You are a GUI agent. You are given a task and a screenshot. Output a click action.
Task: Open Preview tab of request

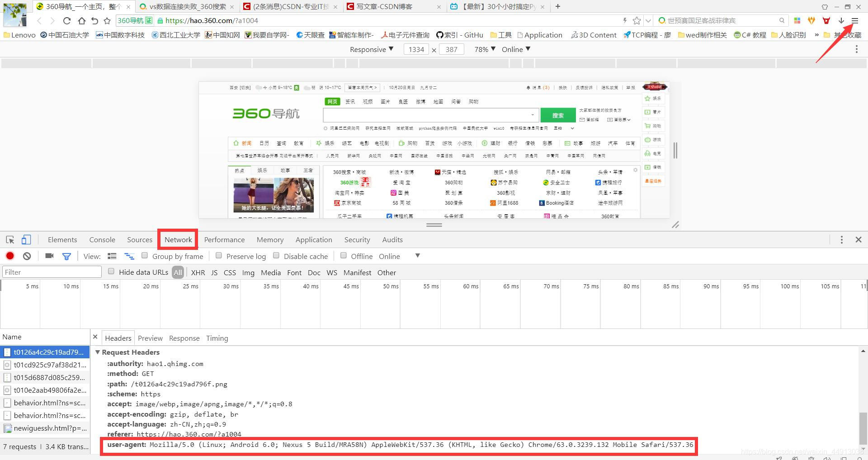(x=150, y=338)
